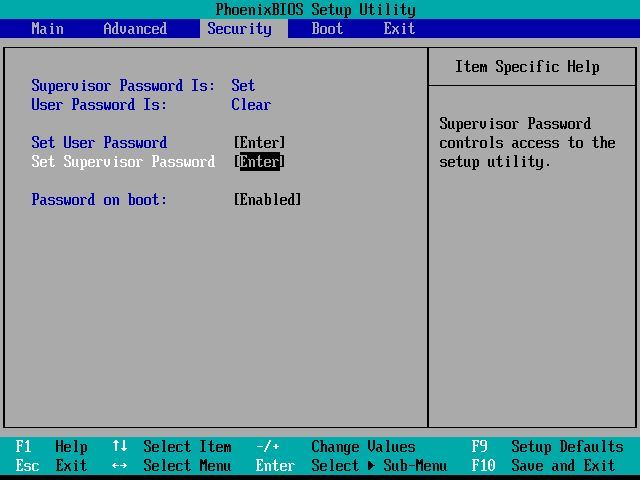Click the -/+ Change Values hint
This screenshot has width=640, height=480.
(336, 447)
